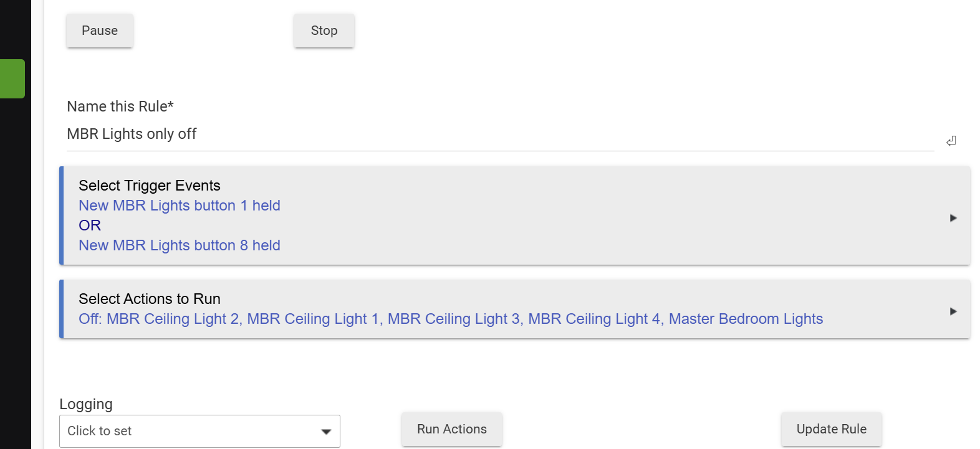Stop the rule using the Stop button
980x449 pixels.
point(324,31)
